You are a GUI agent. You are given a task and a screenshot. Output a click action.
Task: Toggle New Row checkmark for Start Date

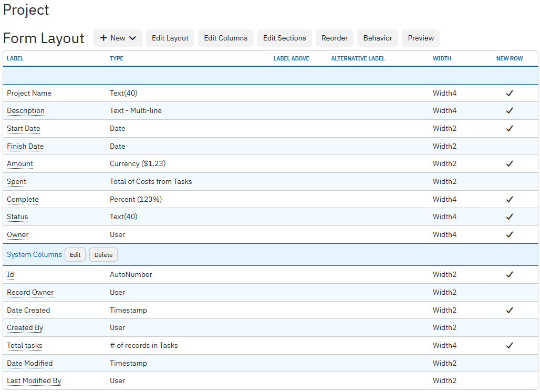coord(510,129)
